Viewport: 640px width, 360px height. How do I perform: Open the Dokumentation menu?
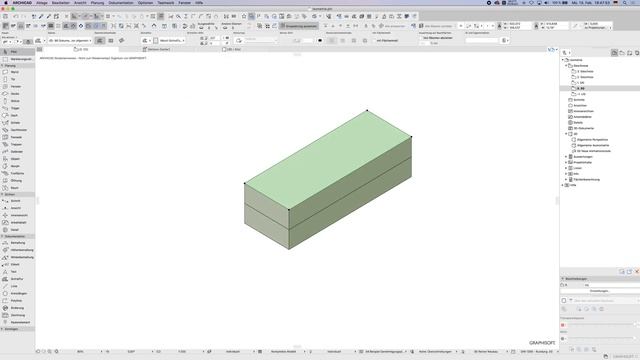pyautogui.click(x=121, y=3)
